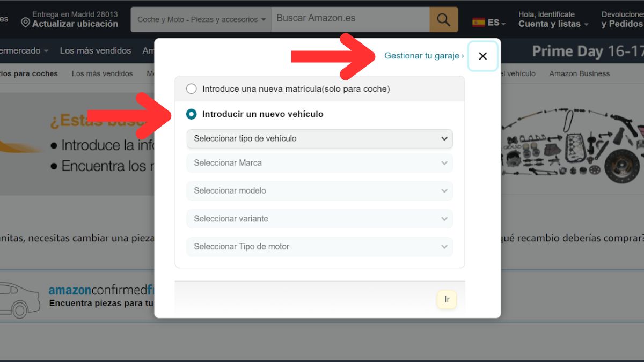Viewport: 644px width, 362px height.
Task: Select Amazon Business in the navigation bar
Action: point(579,73)
